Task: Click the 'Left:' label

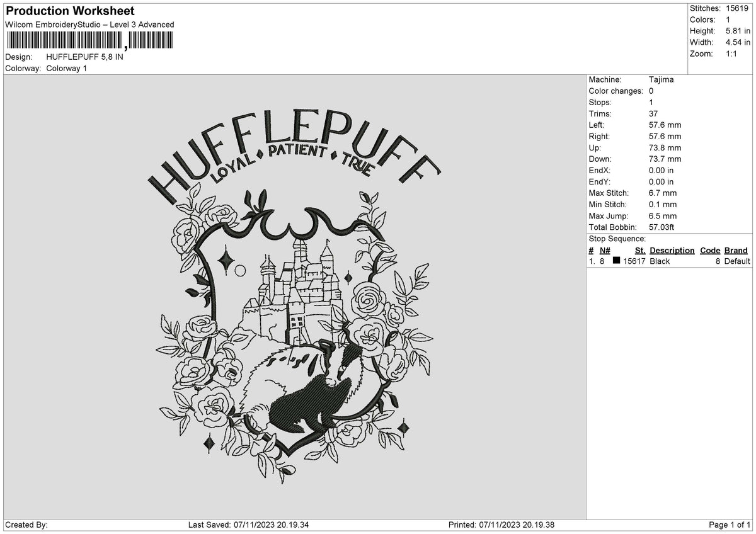Action: pos(597,125)
